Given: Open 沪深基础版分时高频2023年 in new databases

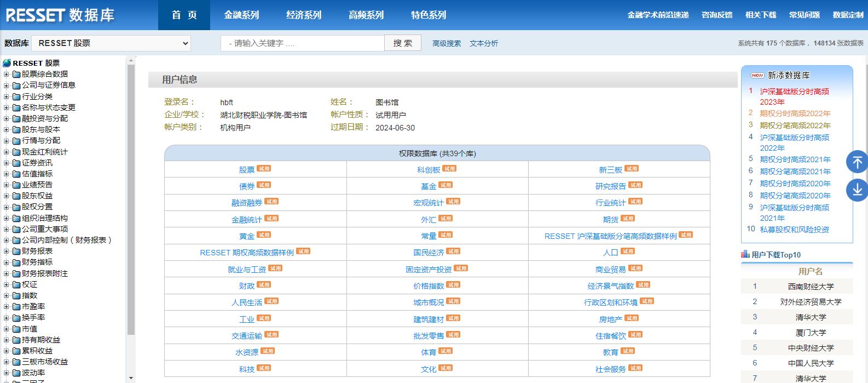Looking at the screenshot, I should [x=794, y=96].
